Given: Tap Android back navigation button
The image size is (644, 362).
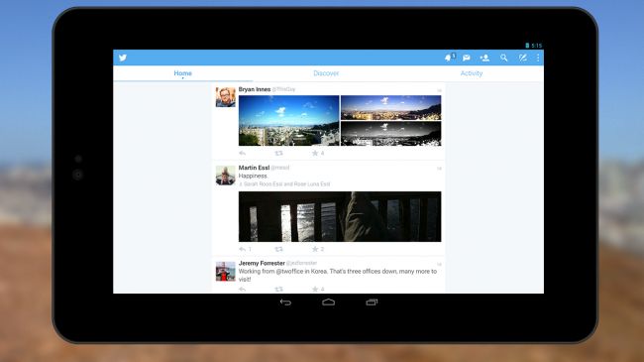Looking at the screenshot, I should point(285,302).
